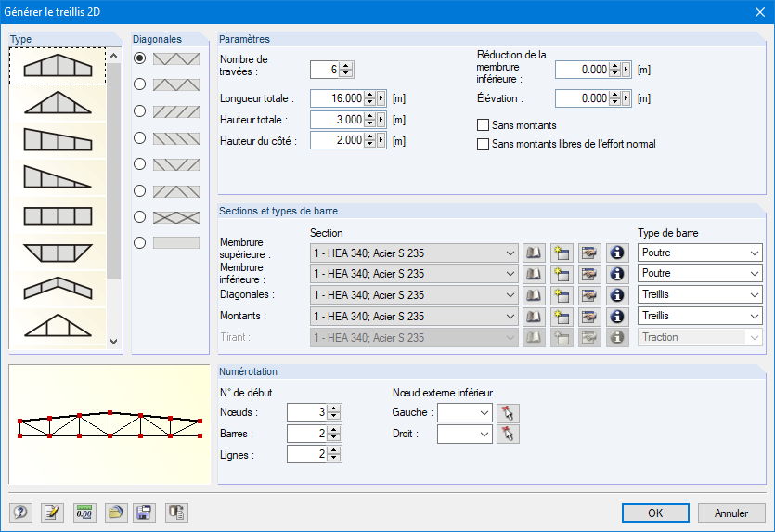Screen dimensions: 775x532
Task: Open Droit node dropdown
Action: click(x=484, y=435)
